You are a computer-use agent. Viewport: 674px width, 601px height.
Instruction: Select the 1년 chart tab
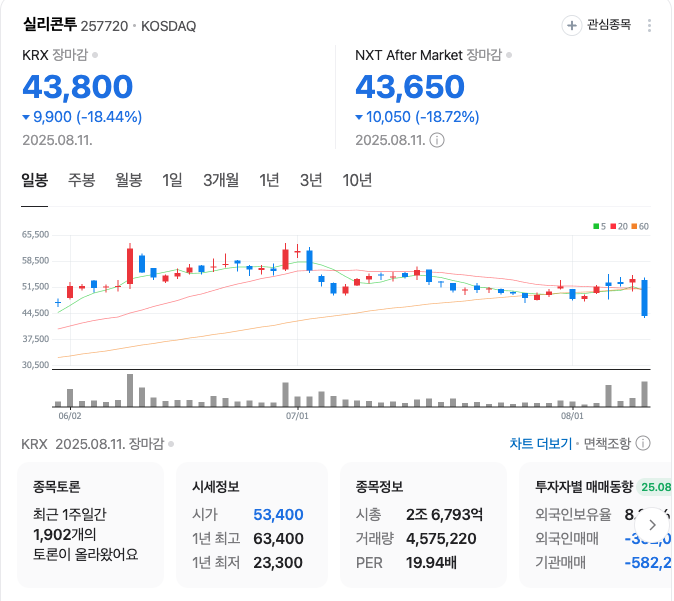[x=269, y=180]
